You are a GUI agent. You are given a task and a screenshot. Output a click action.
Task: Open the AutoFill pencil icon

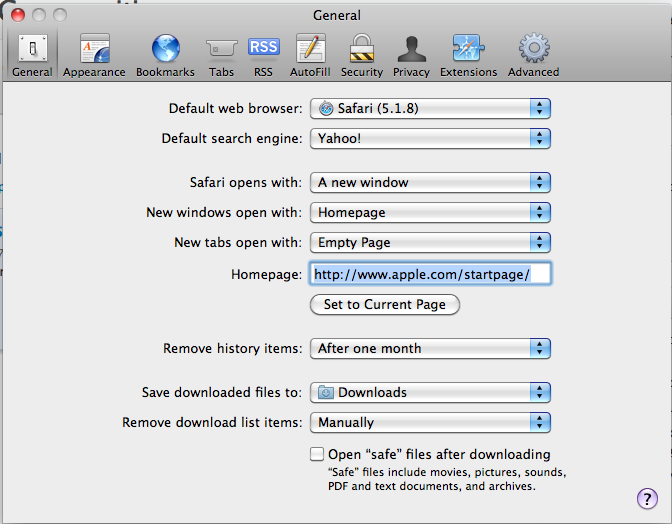(310, 48)
